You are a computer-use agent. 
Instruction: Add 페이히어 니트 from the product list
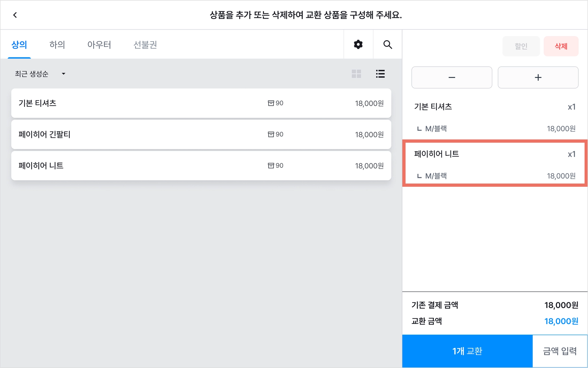click(201, 166)
